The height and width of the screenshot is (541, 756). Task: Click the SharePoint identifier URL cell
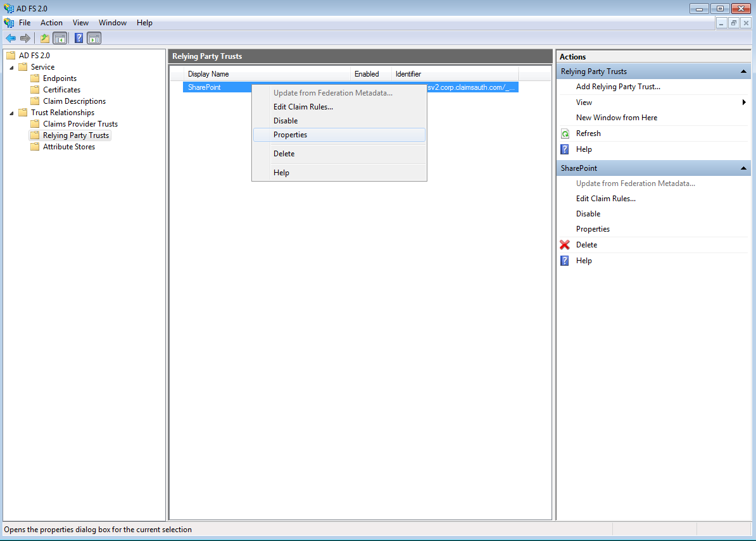pyautogui.click(x=472, y=87)
